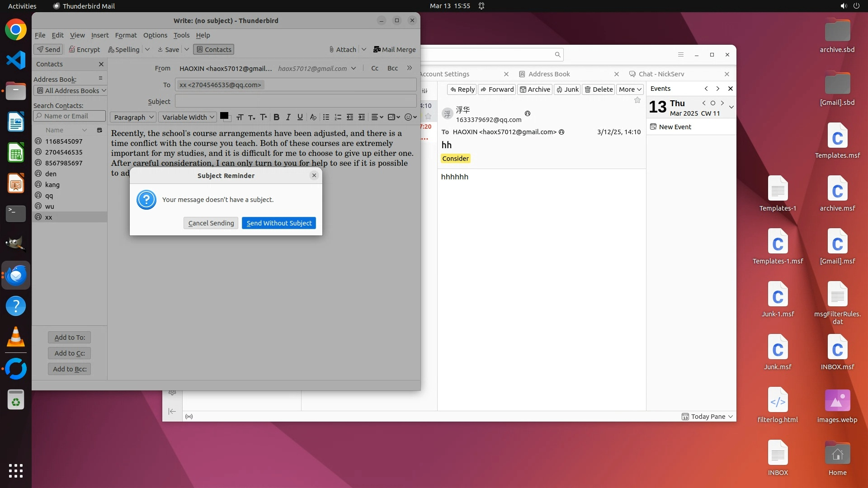Open the All Address Books dropdown
The height and width of the screenshot is (488, 868).
coord(71,91)
